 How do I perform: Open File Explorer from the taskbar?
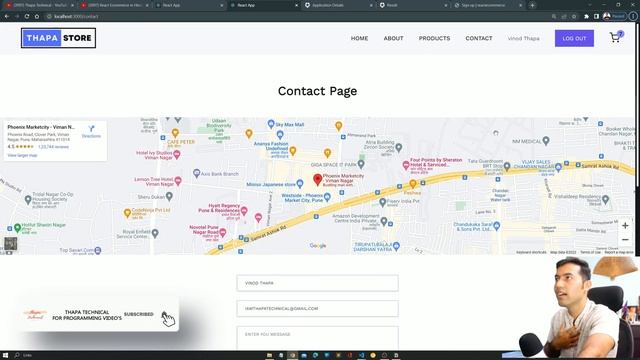click(x=269, y=355)
